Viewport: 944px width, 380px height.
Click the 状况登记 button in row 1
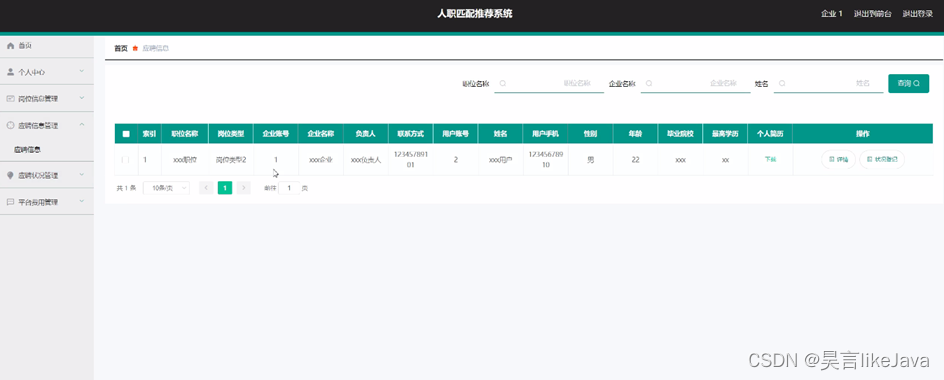point(881,160)
